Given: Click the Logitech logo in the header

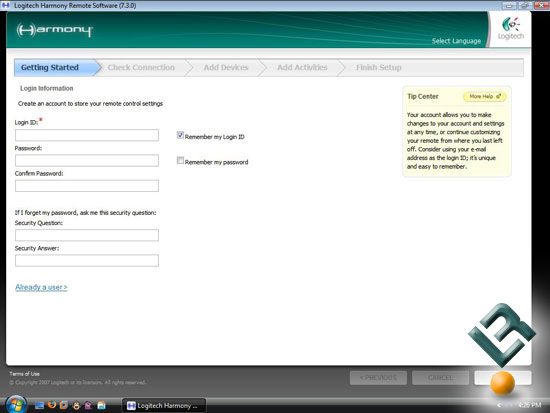Looking at the screenshot, I should pyautogui.click(x=511, y=28).
